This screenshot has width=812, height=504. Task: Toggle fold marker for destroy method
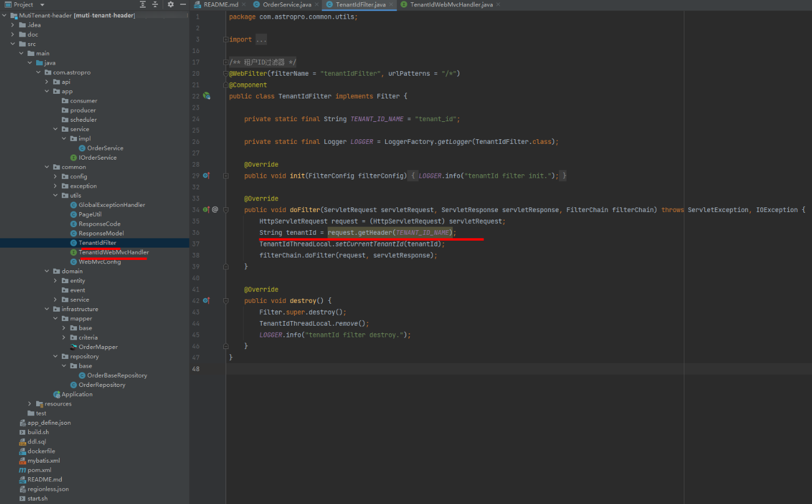click(226, 301)
